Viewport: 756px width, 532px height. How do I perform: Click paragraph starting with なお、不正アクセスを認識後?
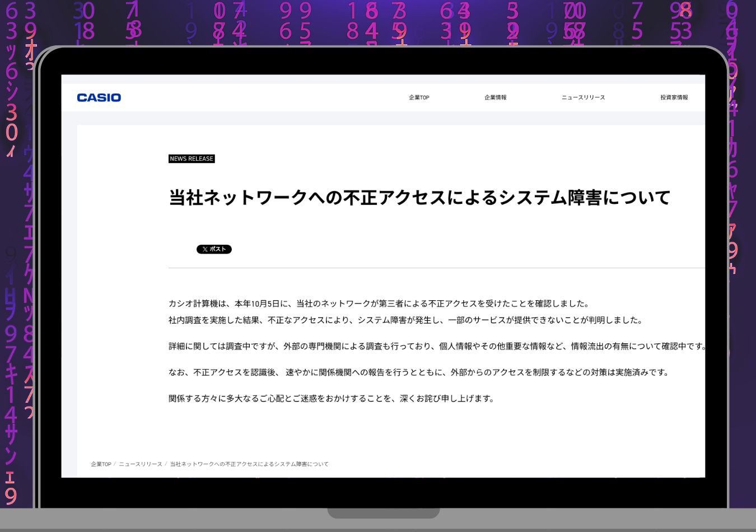coord(420,372)
